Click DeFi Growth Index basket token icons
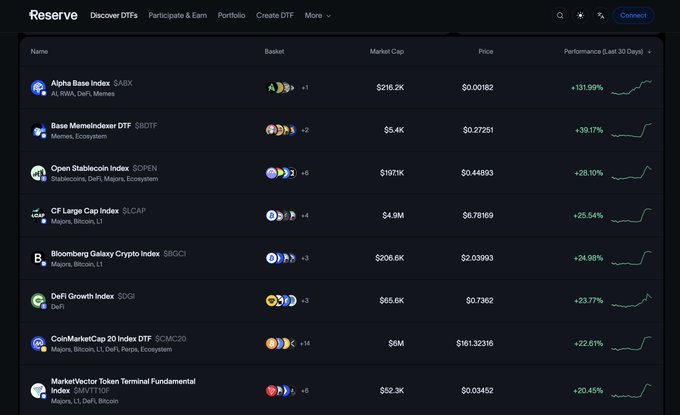Image resolution: width=680 pixels, height=415 pixels. pos(281,301)
